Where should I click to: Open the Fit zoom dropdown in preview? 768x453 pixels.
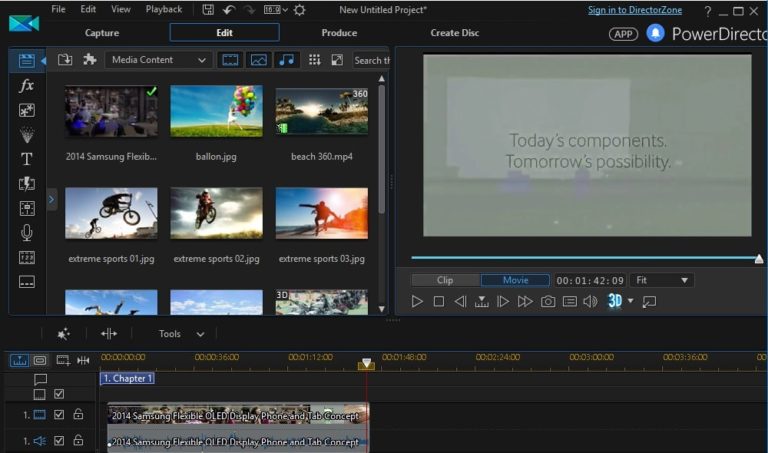[660, 281]
